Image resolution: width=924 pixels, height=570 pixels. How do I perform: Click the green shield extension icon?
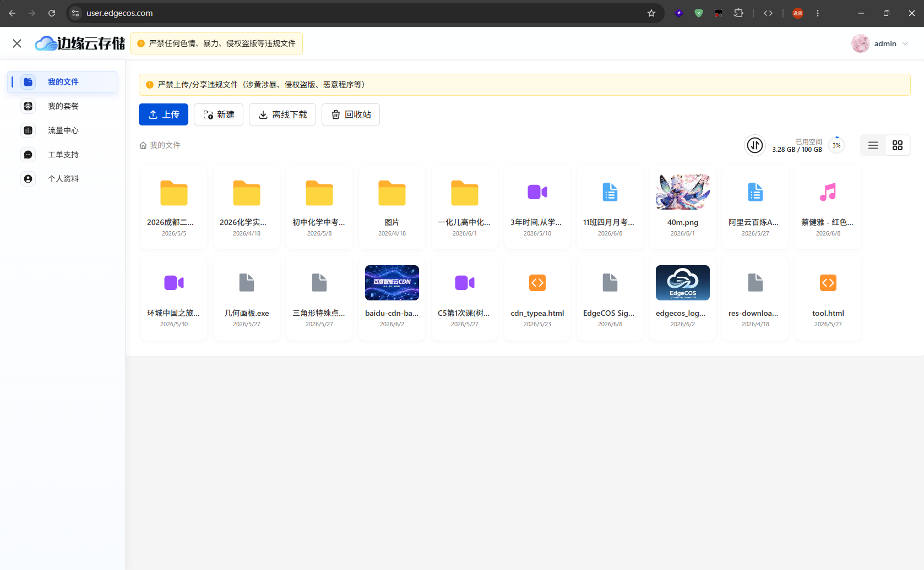[699, 13]
